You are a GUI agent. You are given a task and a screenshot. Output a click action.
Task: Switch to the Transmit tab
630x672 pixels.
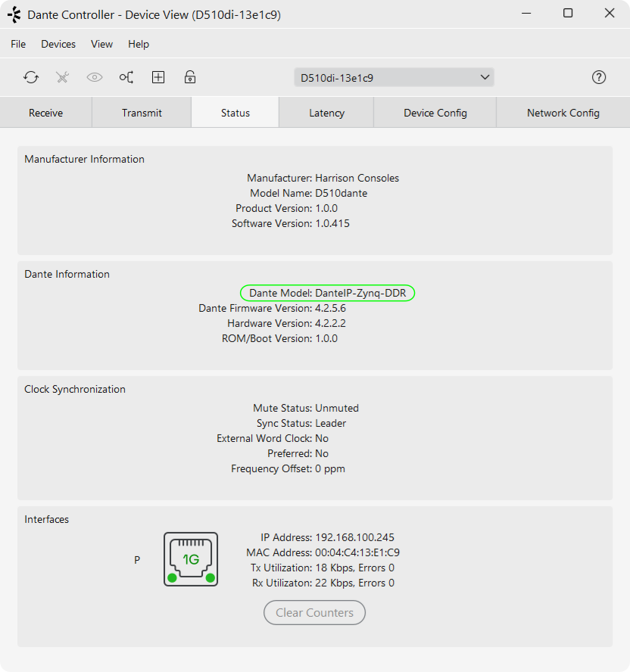pyautogui.click(x=142, y=113)
